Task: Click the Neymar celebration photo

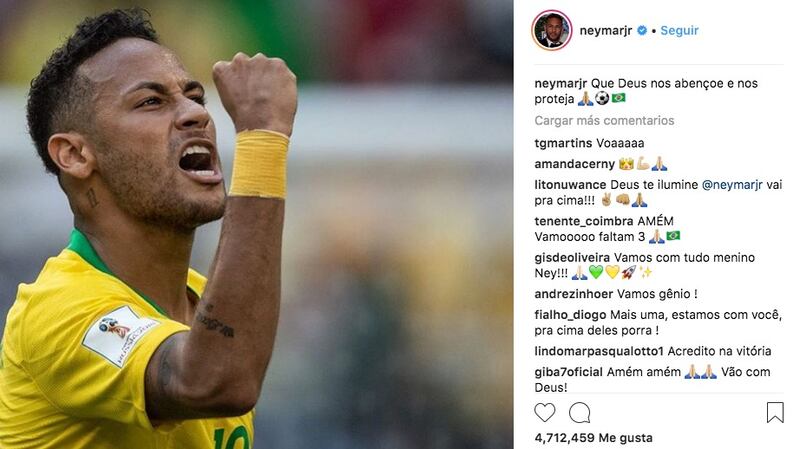Action: [257, 224]
